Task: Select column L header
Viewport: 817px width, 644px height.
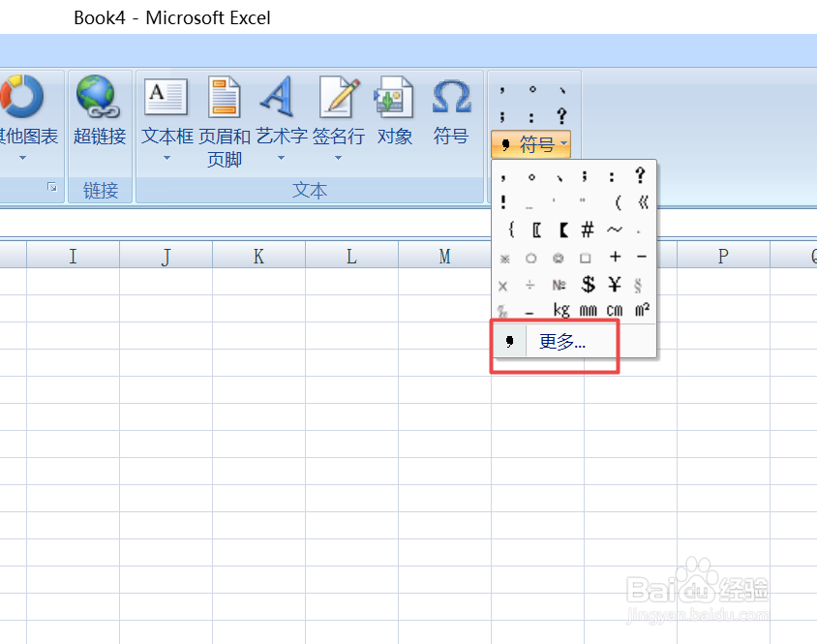Action: point(351,256)
